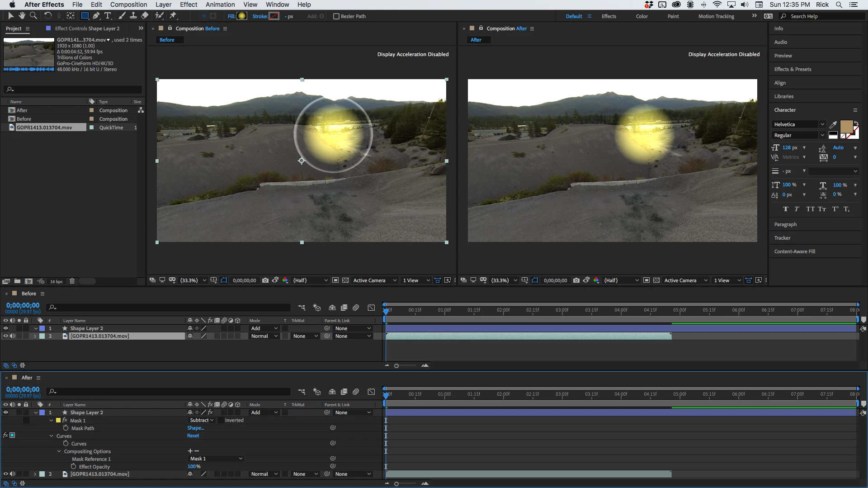Open the Animation menu

[x=220, y=5]
